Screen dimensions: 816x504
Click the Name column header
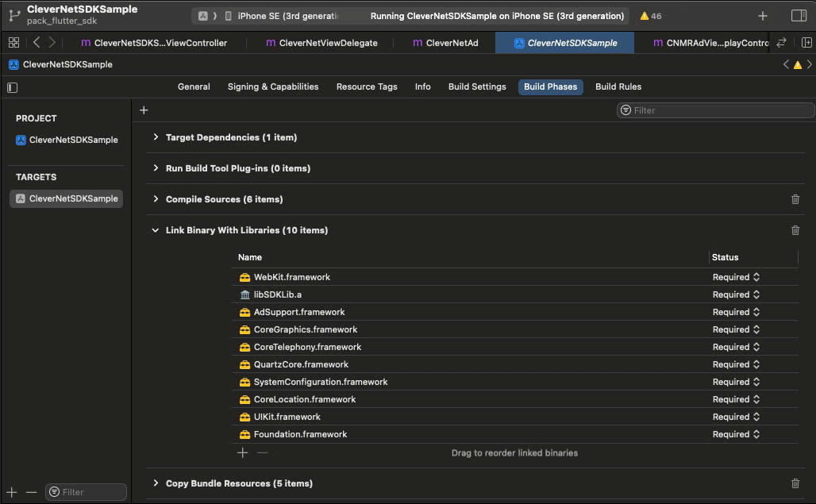pos(250,257)
